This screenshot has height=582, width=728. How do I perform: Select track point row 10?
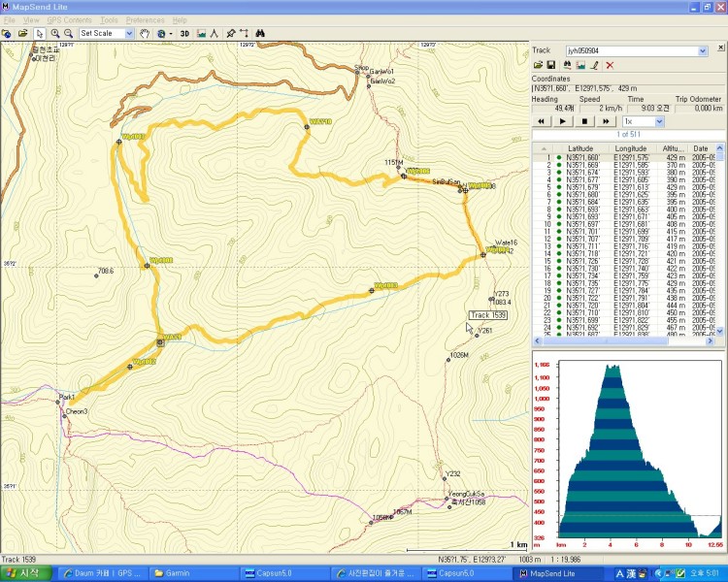[624, 224]
